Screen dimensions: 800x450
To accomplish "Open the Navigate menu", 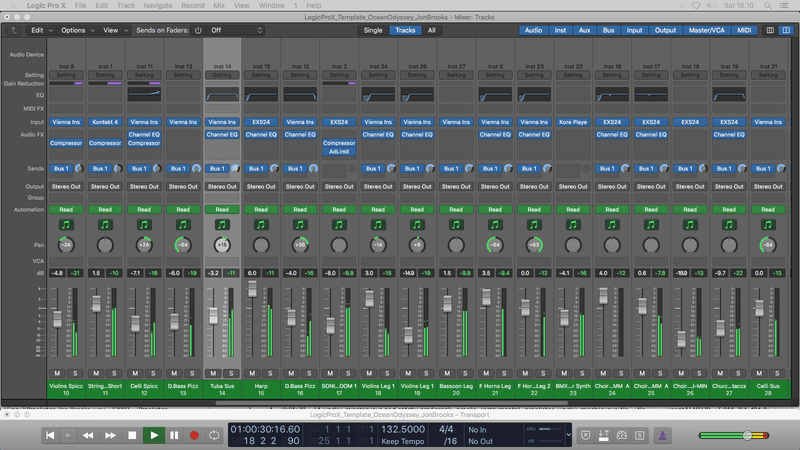I will [x=158, y=6].
